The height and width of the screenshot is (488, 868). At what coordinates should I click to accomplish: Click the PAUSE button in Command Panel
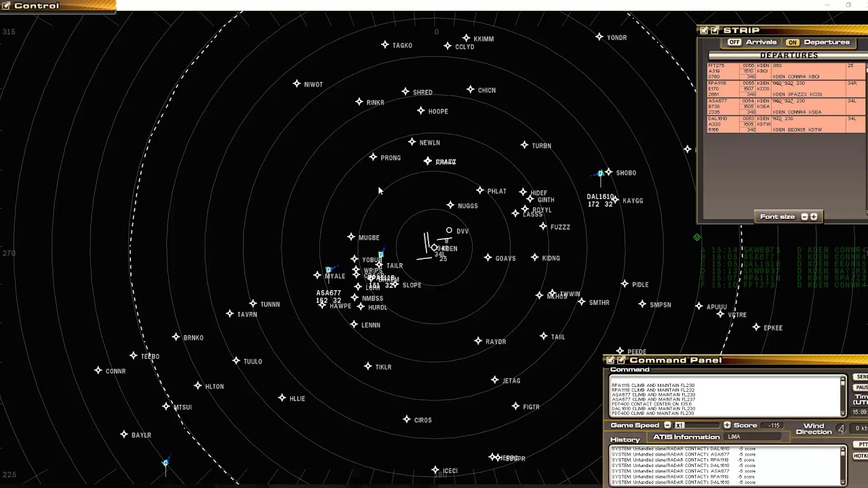(x=861, y=388)
